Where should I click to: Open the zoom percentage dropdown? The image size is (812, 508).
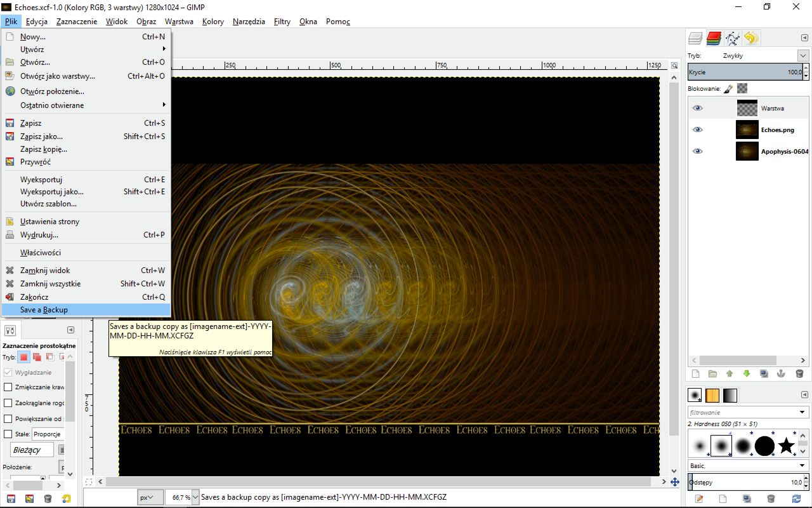[195, 497]
